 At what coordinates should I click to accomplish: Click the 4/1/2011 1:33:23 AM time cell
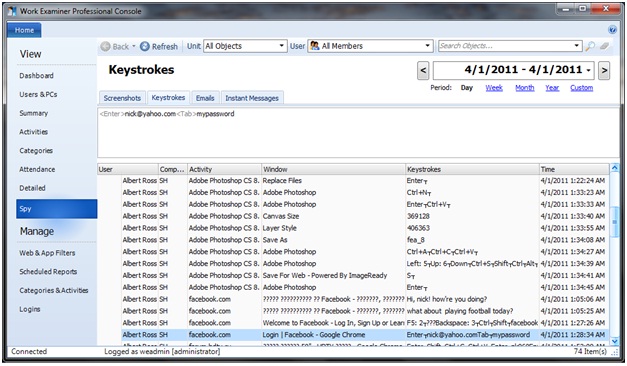(x=573, y=192)
